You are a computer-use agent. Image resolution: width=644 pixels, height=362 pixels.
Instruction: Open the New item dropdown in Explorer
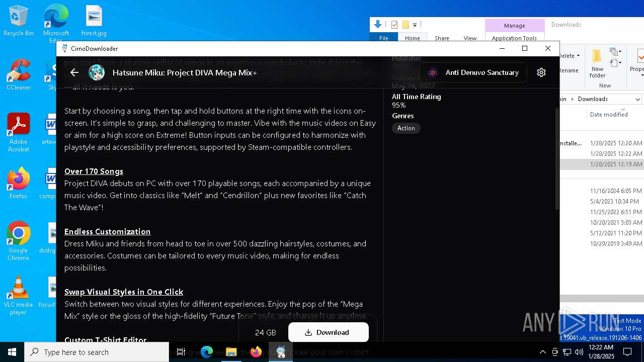(x=615, y=52)
